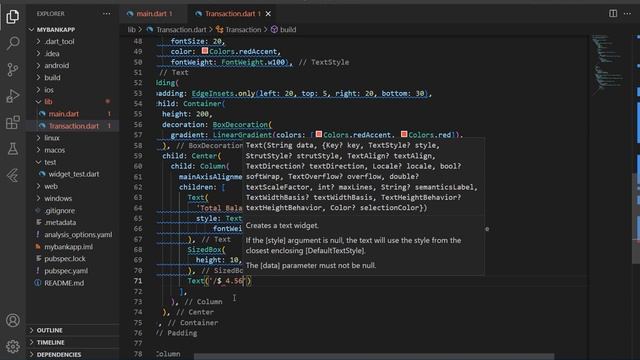Expand the TIMELINE section
Screen dimensions: 640x360
(73, 342)
